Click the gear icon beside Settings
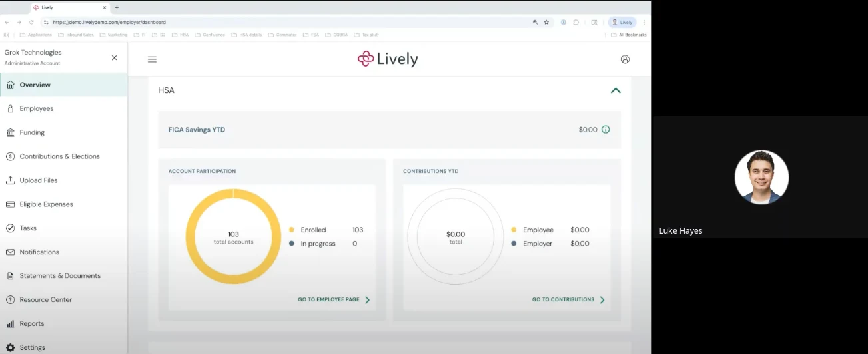This screenshot has width=868, height=354. click(10, 347)
